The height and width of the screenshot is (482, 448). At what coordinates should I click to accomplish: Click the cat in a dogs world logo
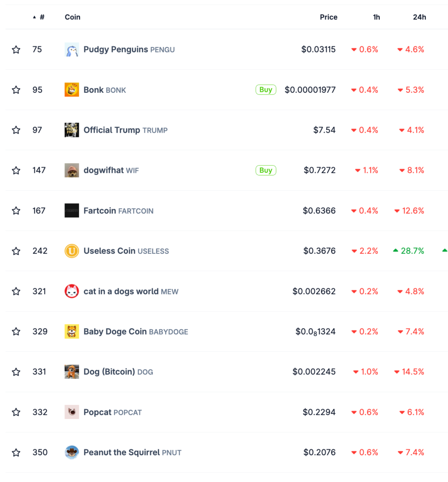[72, 291]
